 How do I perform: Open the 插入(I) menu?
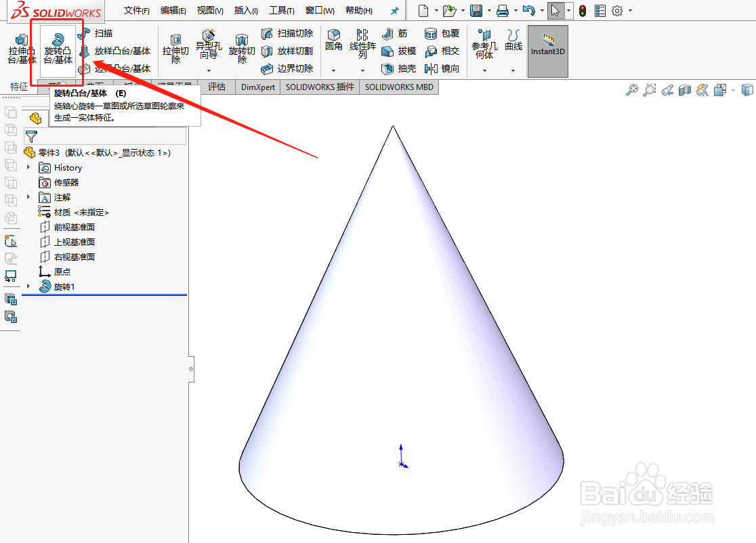[246, 11]
